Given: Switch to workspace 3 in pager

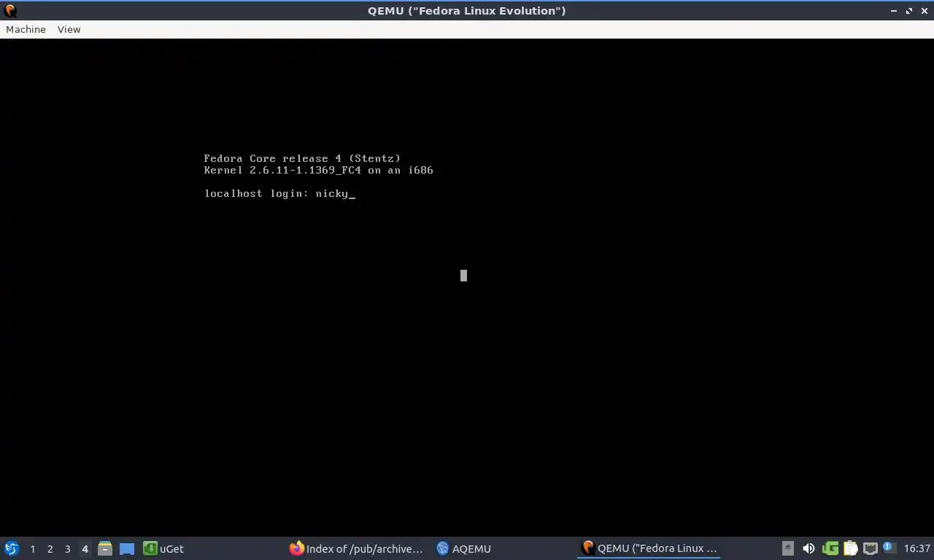Looking at the screenshot, I should pos(67,548).
